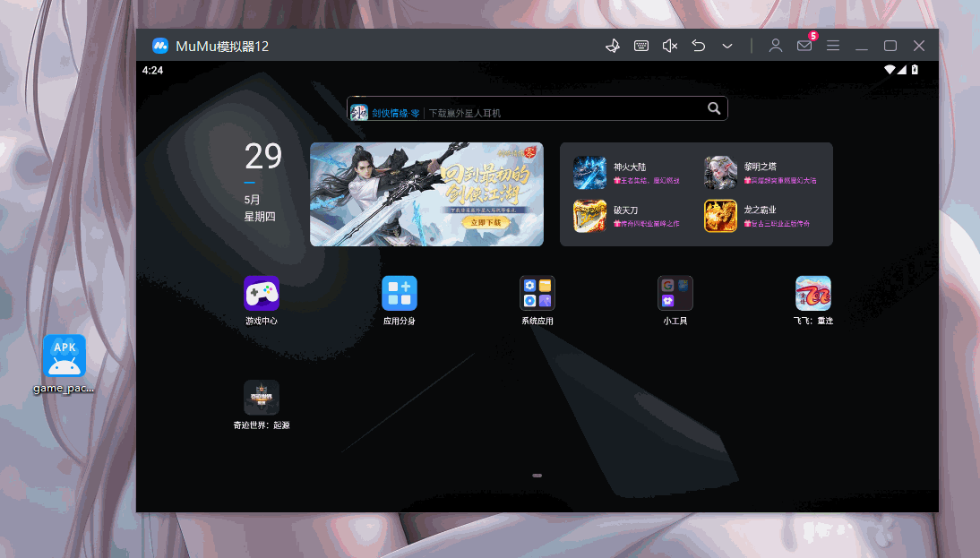Click 黎明之塔 title text
980x558 pixels.
coord(760,167)
